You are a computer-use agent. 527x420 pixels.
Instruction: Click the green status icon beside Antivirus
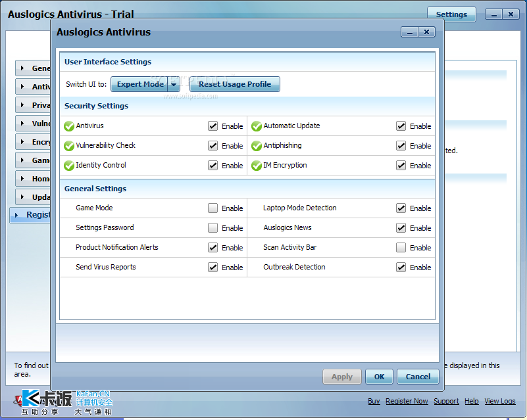pyautogui.click(x=69, y=126)
